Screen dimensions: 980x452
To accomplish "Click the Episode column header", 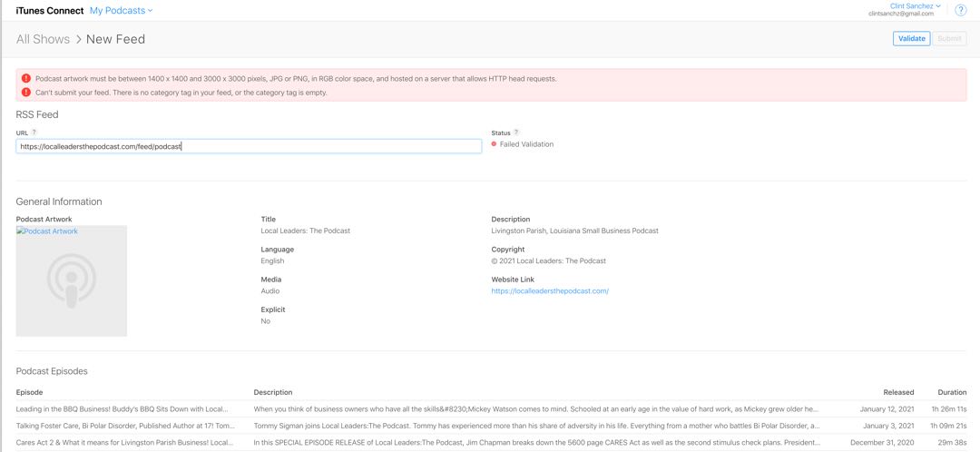I will tap(29, 393).
